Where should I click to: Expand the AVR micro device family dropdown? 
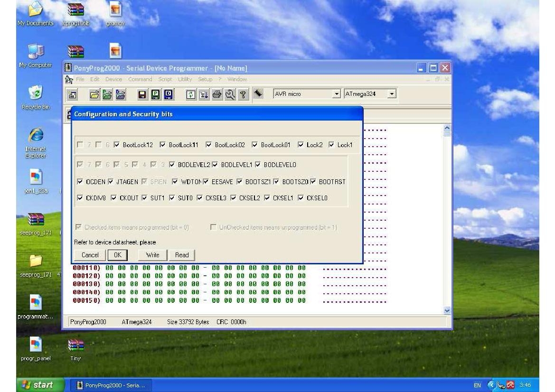(x=337, y=94)
